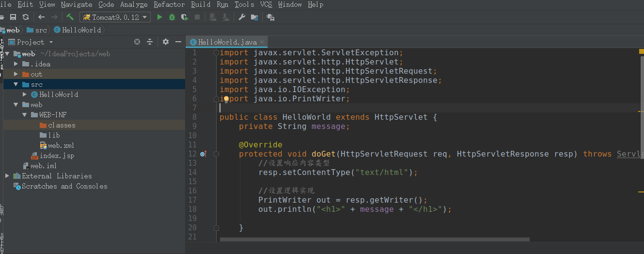Viewport: 644px width, 254px height.
Task: Click the locate/scroll from source target icon
Action: pyautogui.click(x=137, y=42)
